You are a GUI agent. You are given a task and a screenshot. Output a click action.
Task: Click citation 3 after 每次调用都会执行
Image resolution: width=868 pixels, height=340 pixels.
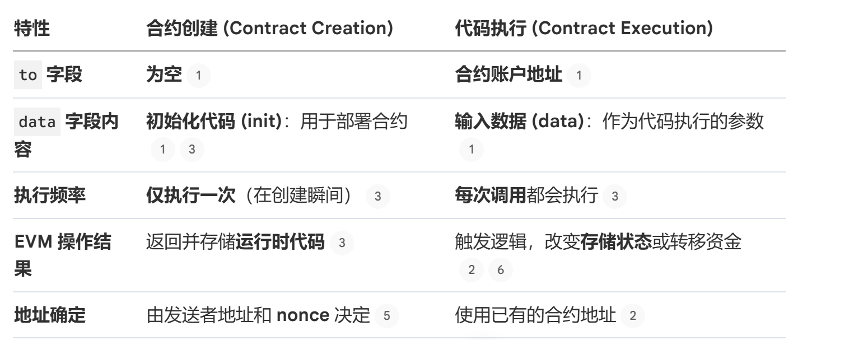tap(615, 197)
